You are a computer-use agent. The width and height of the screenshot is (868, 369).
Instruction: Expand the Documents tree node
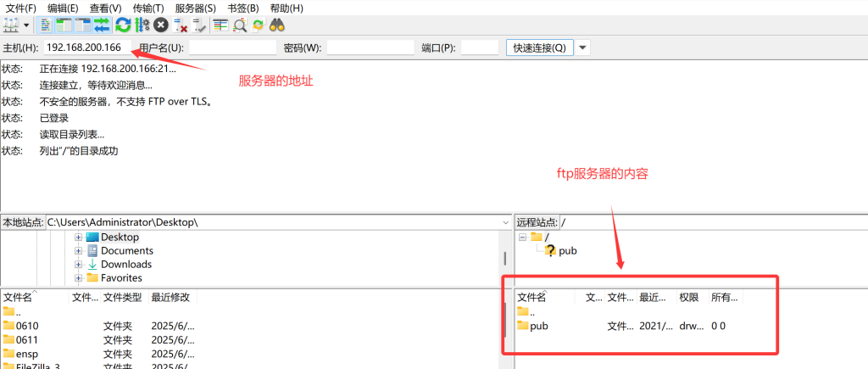[x=79, y=251]
